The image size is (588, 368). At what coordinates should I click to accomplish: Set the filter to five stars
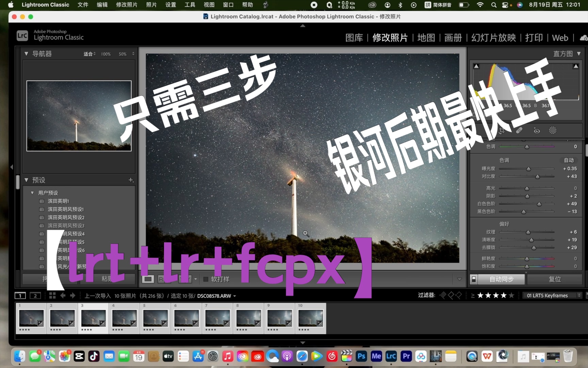click(512, 295)
